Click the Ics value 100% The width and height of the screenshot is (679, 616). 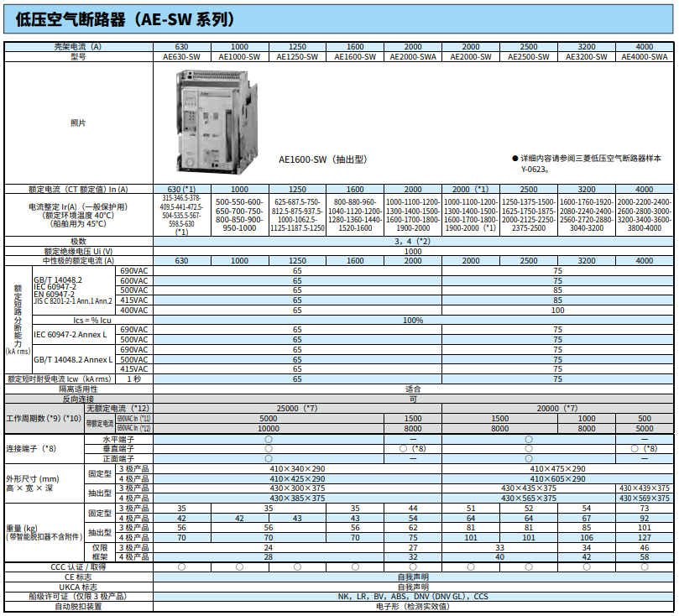coord(413,321)
